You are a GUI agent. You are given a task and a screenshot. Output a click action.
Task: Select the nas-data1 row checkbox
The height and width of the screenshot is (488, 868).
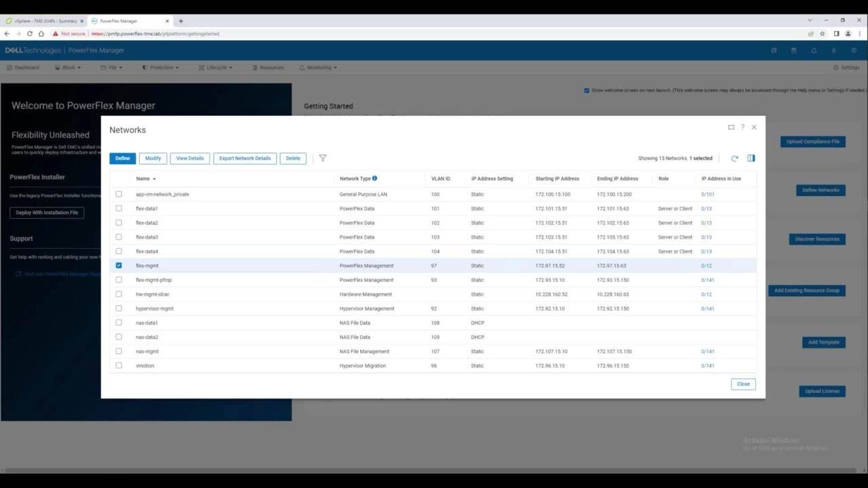tap(119, 323)
